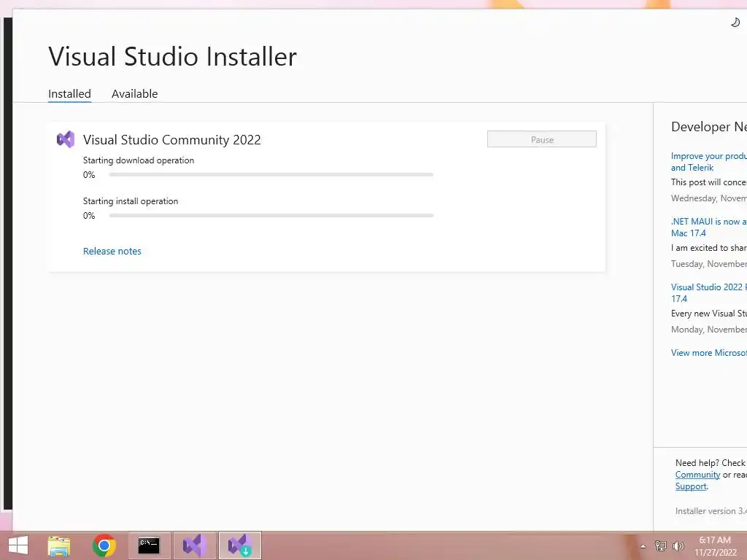Click 'Starting install operation' status text
Image resolution: width=747 pixels, height=560 pixels.
coord(131,201)
